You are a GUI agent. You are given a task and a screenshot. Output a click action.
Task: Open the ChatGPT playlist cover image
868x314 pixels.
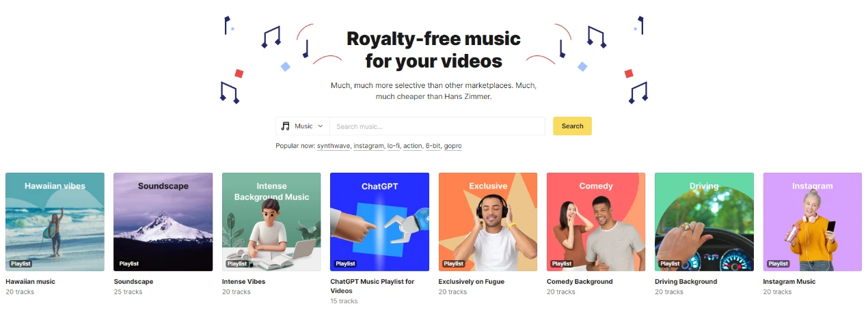click(x=379, y=222)
